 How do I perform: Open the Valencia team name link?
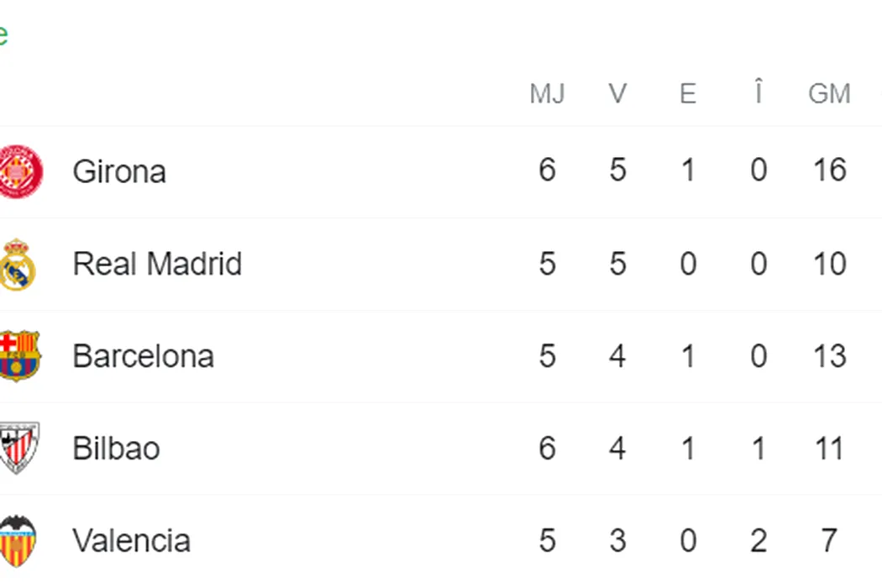point(132,541)
